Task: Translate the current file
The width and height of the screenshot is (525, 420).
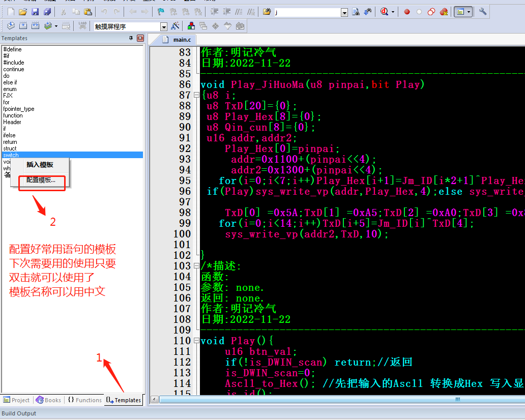Action: (11, 26)
